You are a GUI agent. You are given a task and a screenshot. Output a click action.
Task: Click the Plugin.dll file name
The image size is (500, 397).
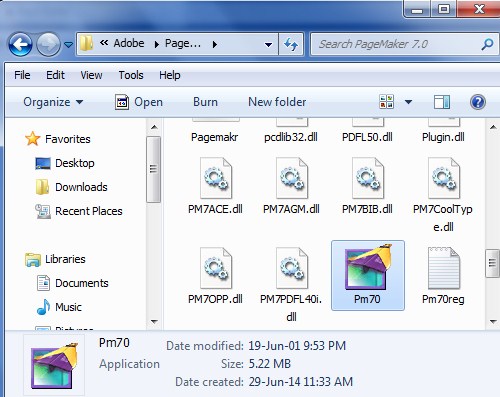click(443, 137)
